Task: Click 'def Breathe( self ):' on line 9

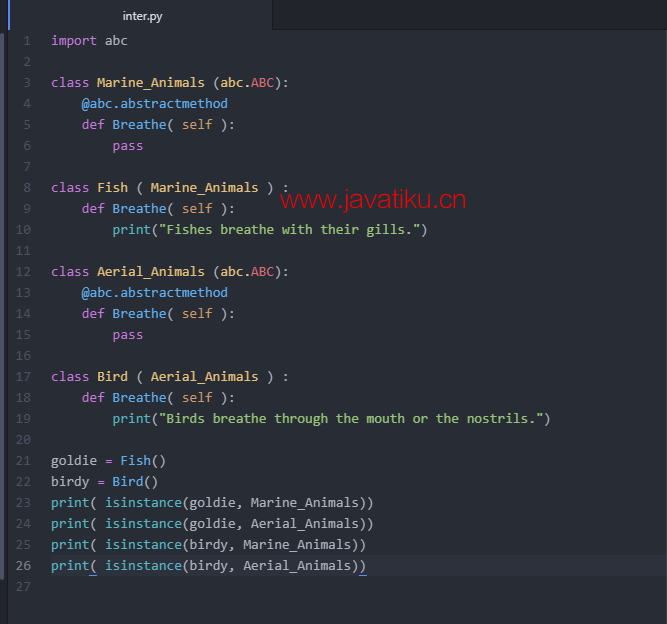Action: (158, 208)
